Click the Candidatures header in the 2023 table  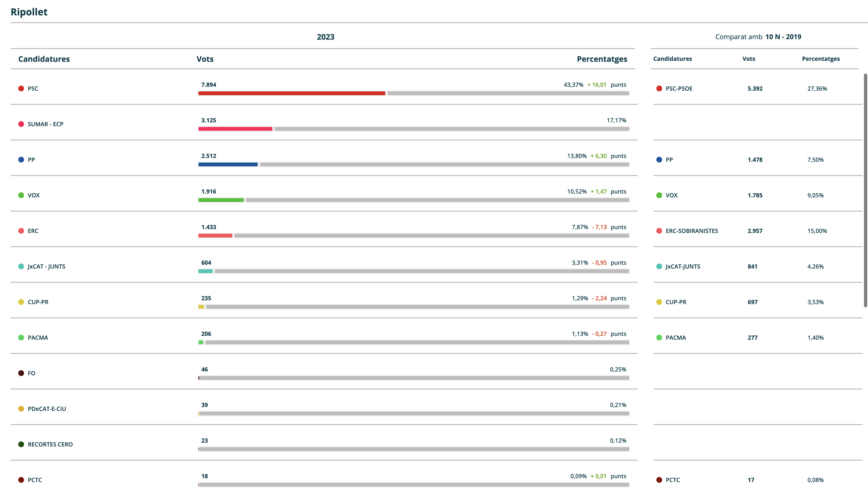click(44, 59)
